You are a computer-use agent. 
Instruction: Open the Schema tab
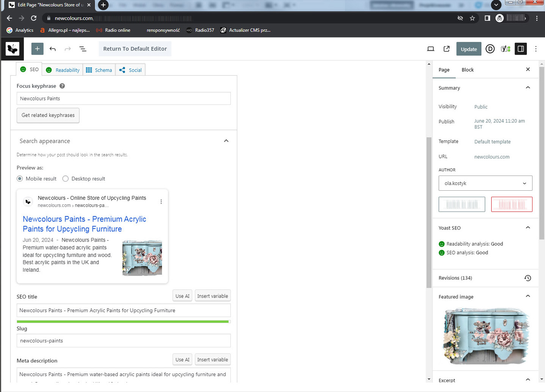99,70
